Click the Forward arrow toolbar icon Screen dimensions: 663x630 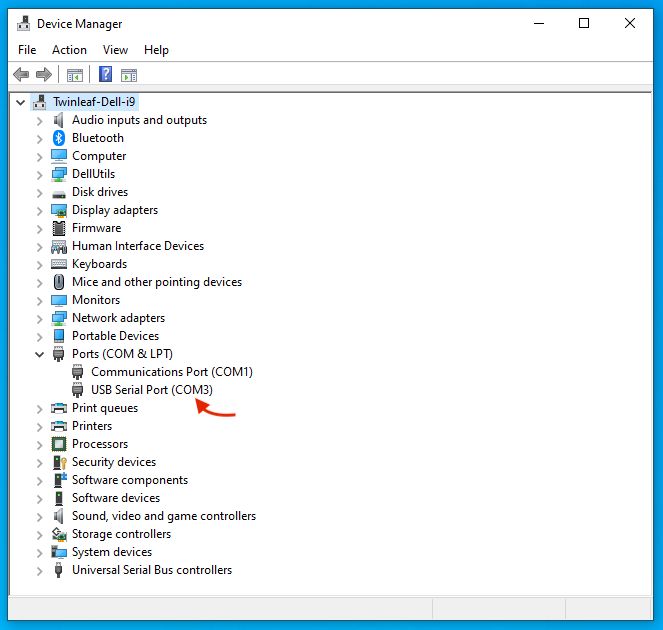point(44,75)
